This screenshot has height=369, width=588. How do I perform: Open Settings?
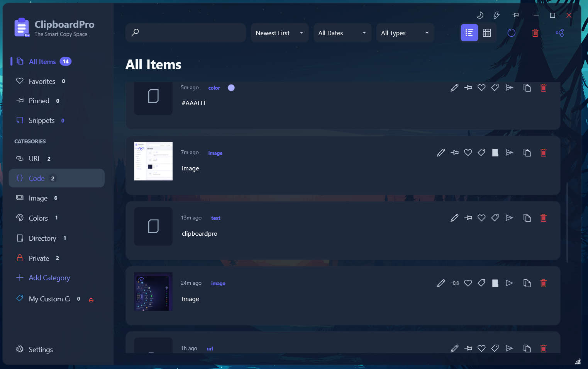[x=35, y=349]
